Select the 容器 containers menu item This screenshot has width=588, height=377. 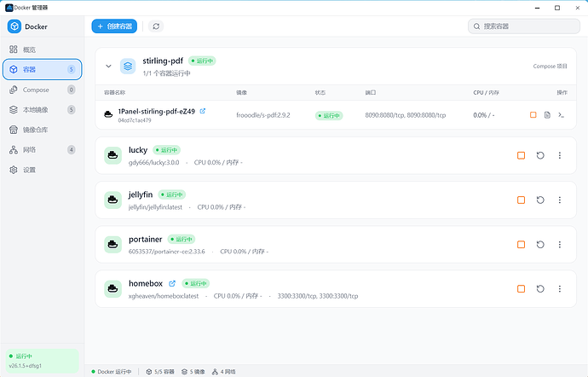pos(42,69)
